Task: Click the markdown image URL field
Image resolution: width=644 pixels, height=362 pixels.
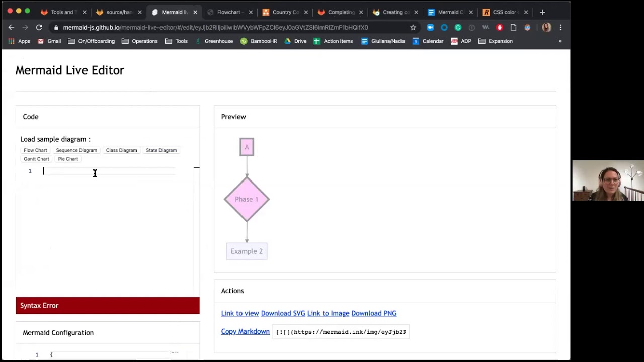Action: pyautogui.click(x=341, y=332)
